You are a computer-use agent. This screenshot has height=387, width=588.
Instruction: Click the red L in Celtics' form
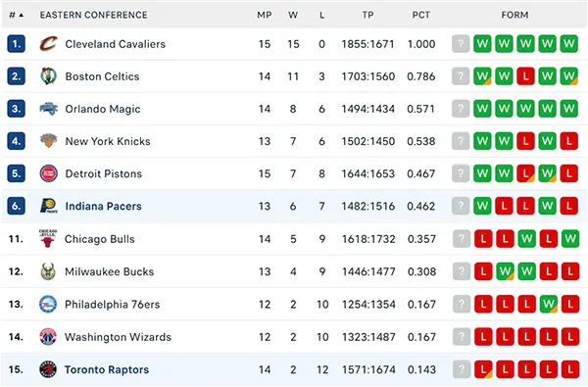coord(525,76)
